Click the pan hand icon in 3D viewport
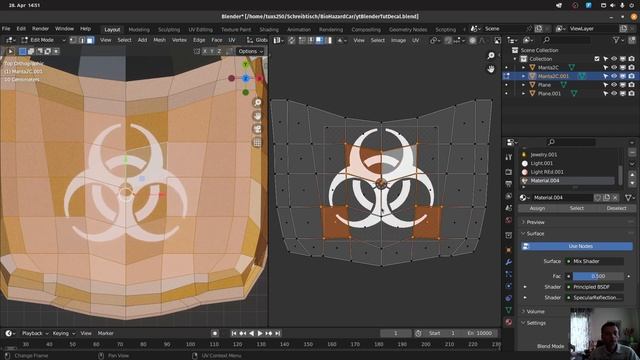The width and height of the screenshot is (640, 360). pos(257,116)
